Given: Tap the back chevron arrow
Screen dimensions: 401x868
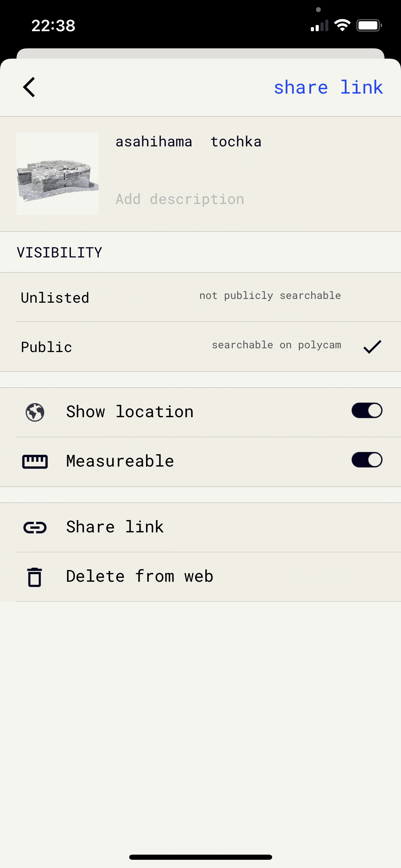Looking at the screenshot, I should pos(29,87).
